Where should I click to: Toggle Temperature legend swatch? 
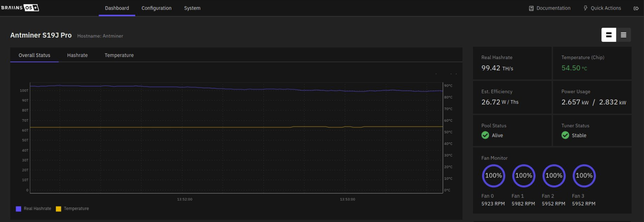58,209
